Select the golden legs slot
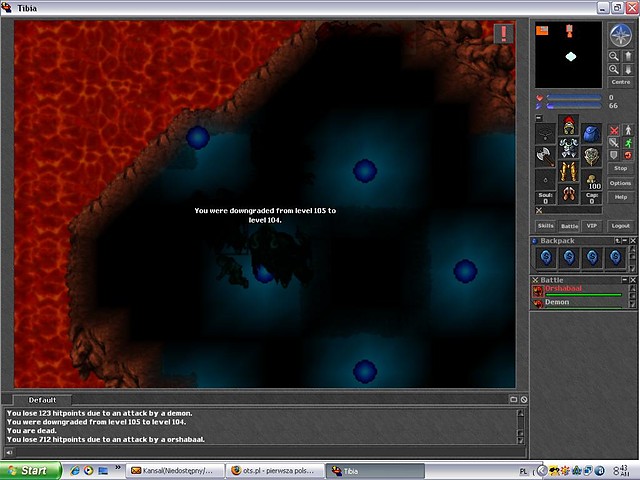This screenshot has width=640, height=480. [x=568, y=171]
